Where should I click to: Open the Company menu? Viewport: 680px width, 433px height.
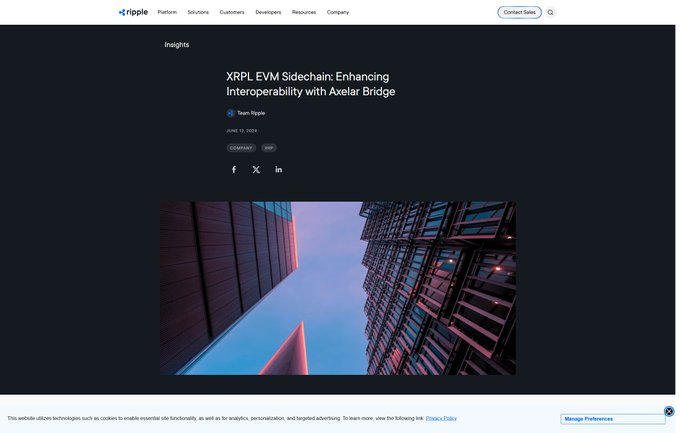[x=338, y=12]
